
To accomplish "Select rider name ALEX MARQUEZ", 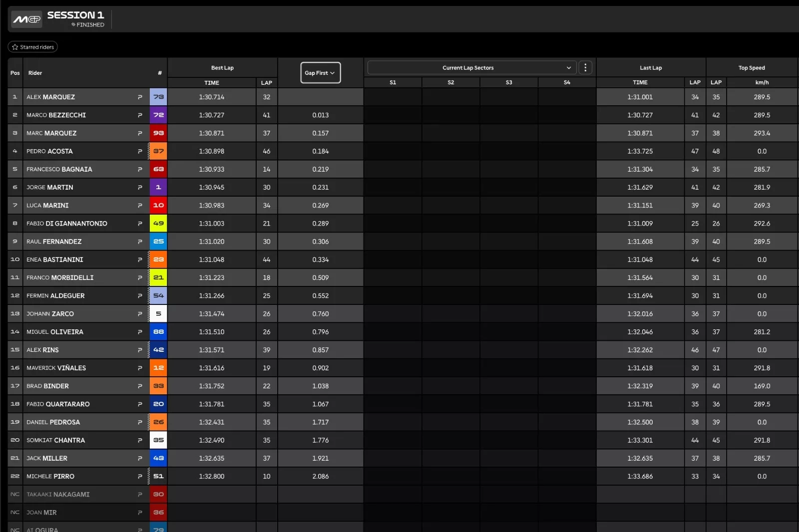I will (50, 97).
